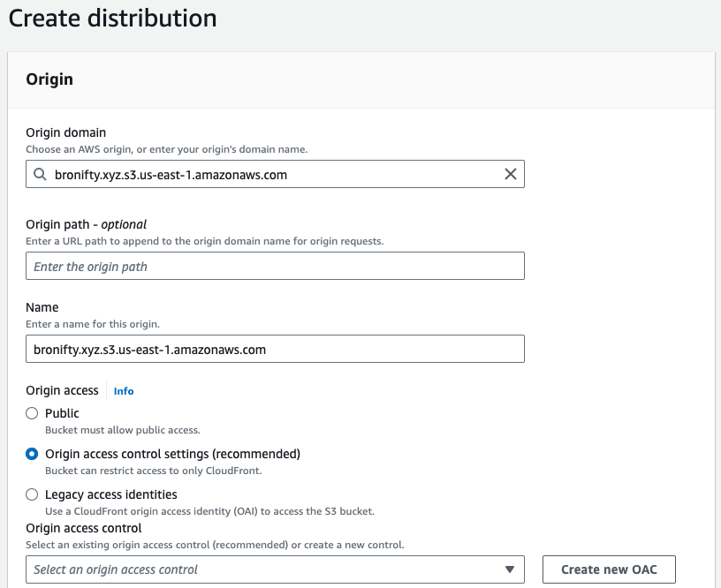This screenshot has width=721, height=588.
Task: Expand the Select an origin access control dropdown
Action: [274, 569]
